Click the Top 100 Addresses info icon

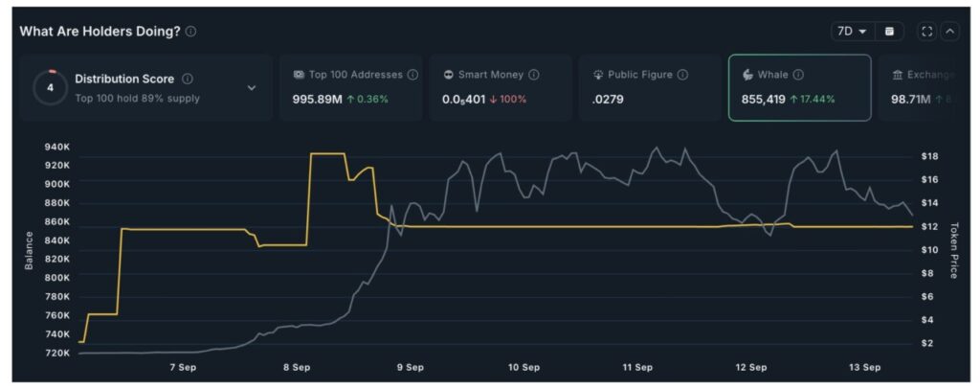coord(412,75)
